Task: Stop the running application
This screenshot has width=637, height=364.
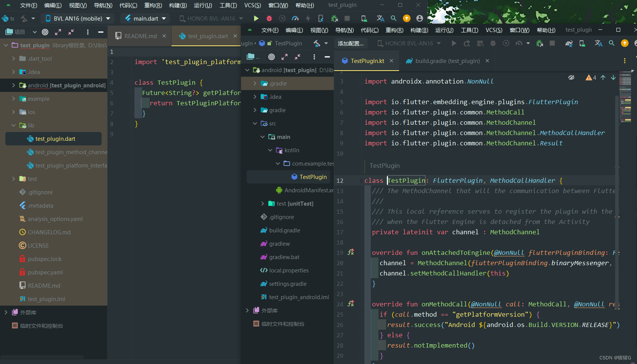Action: 348,18
